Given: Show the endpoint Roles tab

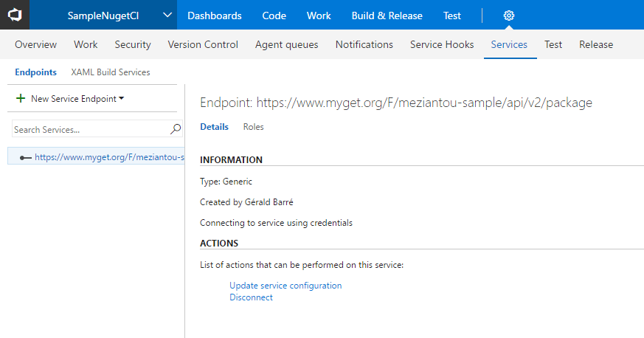Looking at the screenshot, I should coord(253,127).
